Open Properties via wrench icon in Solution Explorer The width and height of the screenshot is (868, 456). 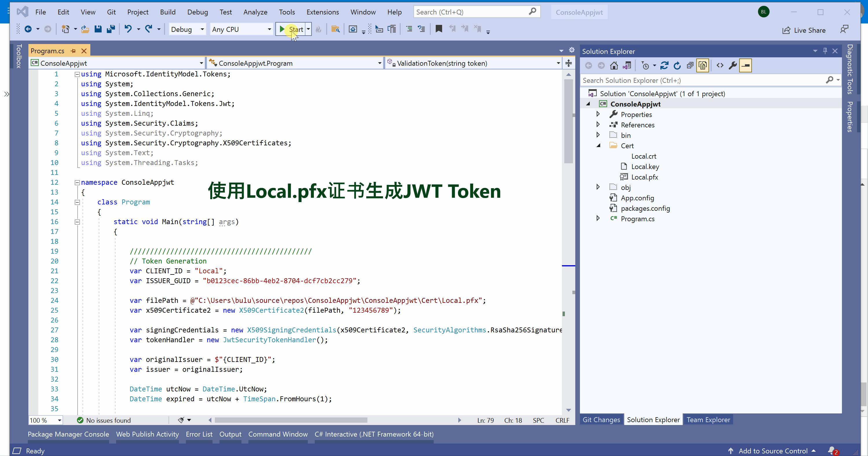pos(733,65)
